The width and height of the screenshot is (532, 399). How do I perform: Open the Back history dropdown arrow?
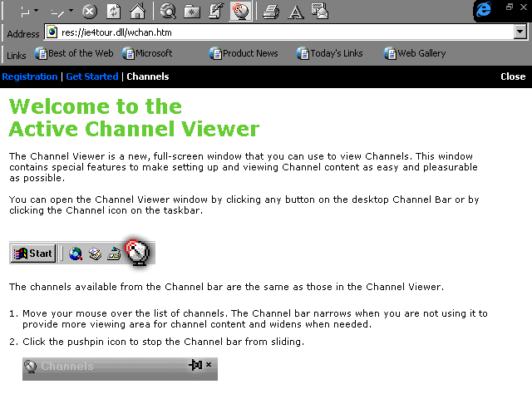(x=37, y=11)
